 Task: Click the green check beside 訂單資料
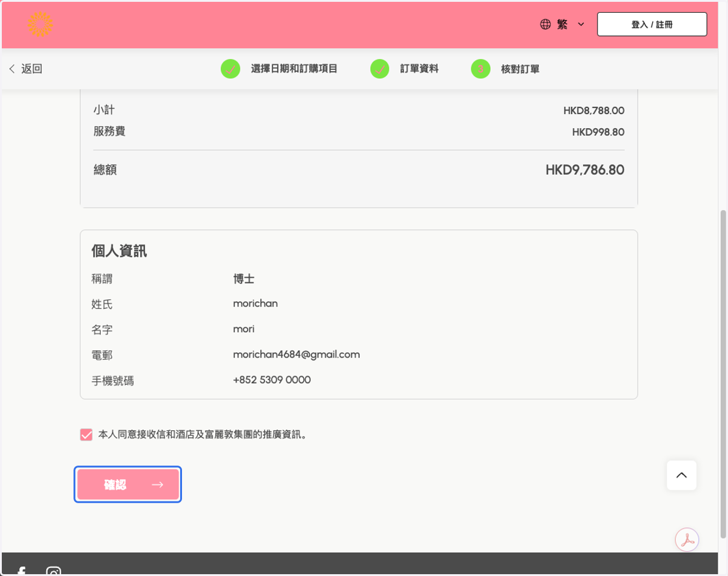pyautogui.click(x=380, y=69)
